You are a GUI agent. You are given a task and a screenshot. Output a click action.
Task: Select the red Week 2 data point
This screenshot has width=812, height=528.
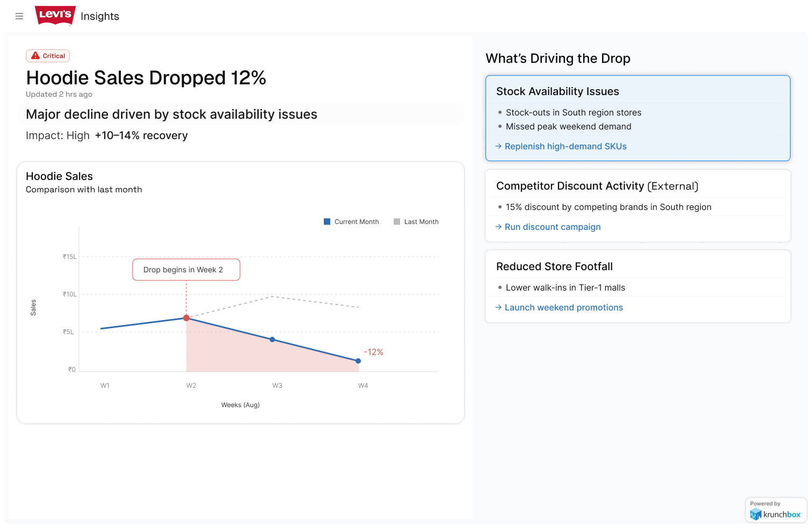coord(186,318)
